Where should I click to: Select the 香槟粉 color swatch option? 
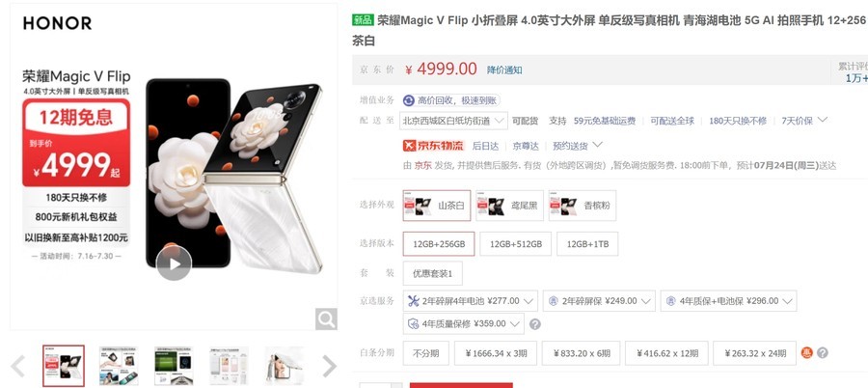[582, 205]
